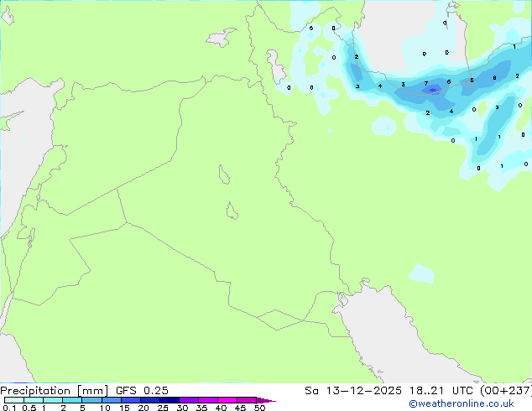Select the 5–10 mm legend color swatch
The image size is (532, 411).
(x=92, y=400)
